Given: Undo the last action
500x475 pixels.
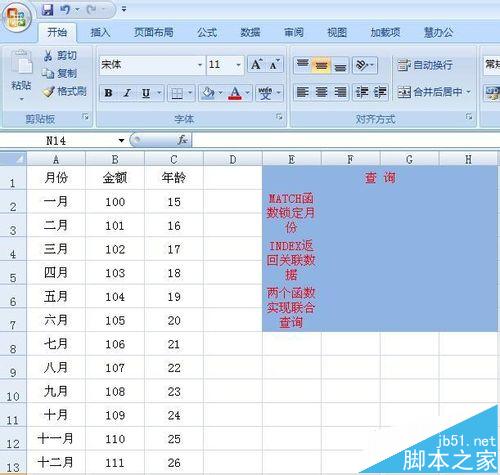Looking at the screenshot, I should point(65,10).
